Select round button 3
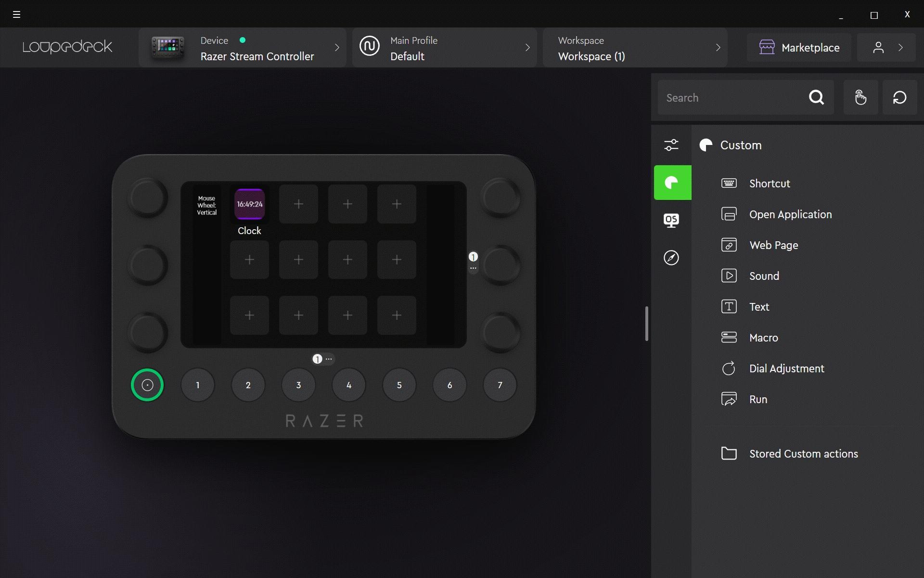 coord(298,385)
